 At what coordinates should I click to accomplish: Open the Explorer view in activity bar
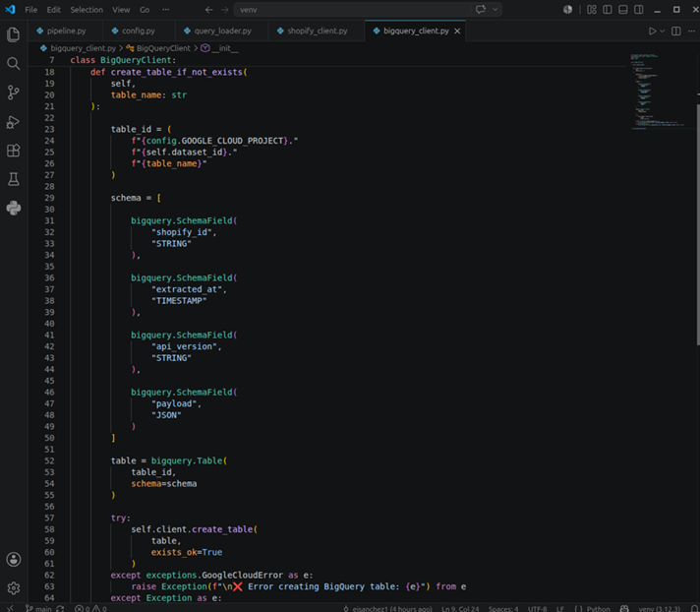coord(14,34)
